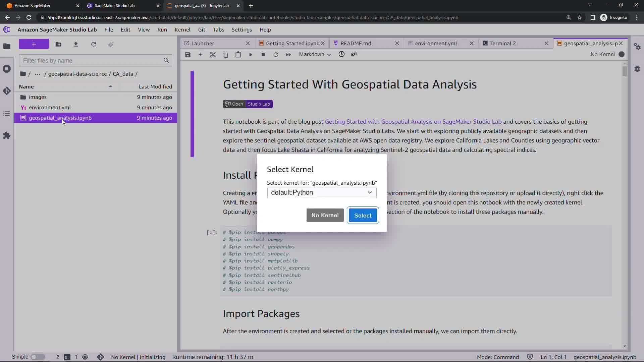Choose the No Kernel dialog button
Image resolution: width=644 pixels, height=362 pixels.
coord(325,215)
